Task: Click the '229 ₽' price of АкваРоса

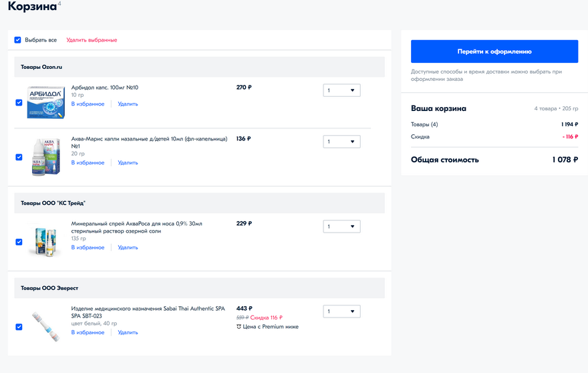Action: (244, 223)
